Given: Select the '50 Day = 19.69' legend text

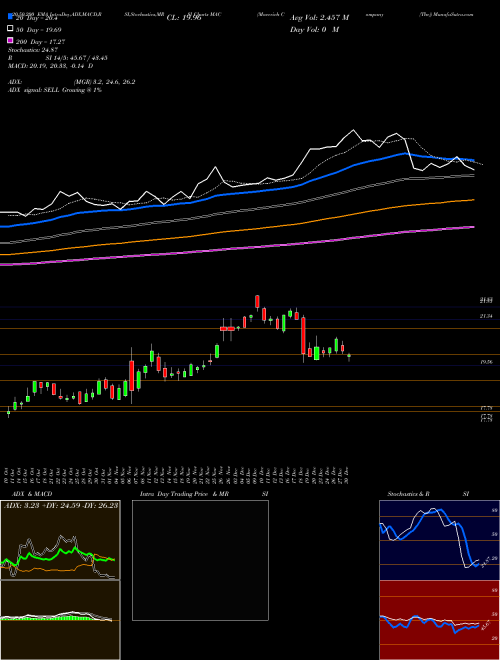Looking at the screenshot, I should point(38,29).
